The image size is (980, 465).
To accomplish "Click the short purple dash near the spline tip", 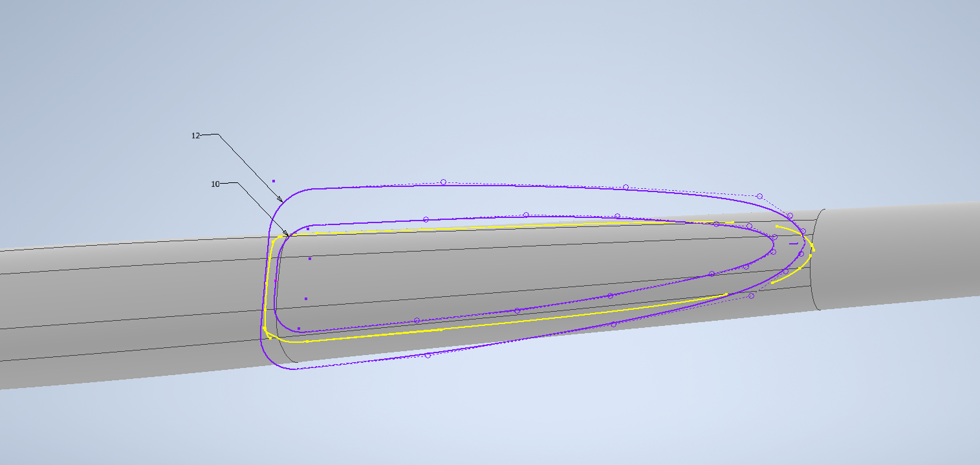I will point(793,244).
